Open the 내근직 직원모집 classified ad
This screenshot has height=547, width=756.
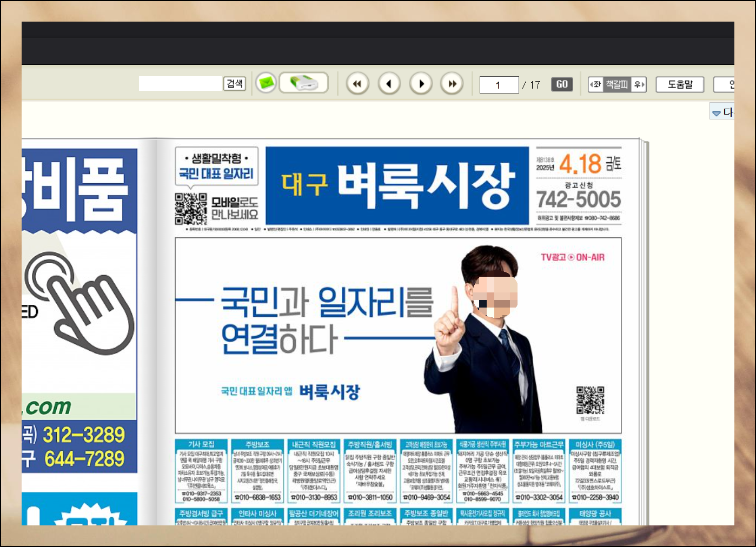pyautogui.click(x=314, y=471)
